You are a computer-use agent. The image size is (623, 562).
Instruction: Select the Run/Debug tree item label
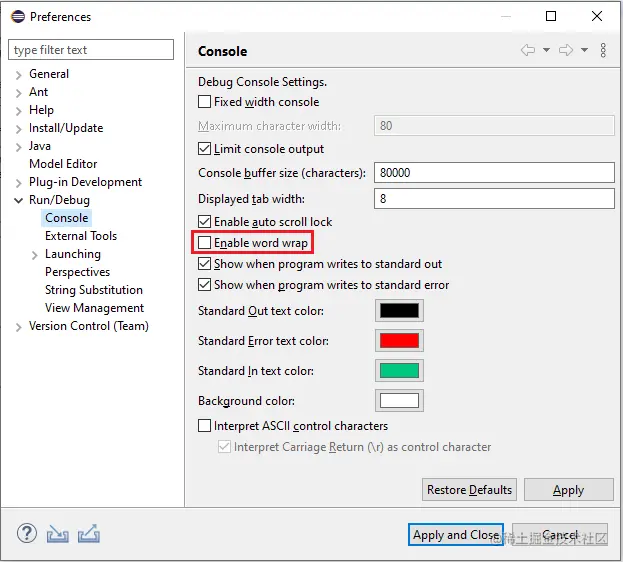[x=59, y=200]
